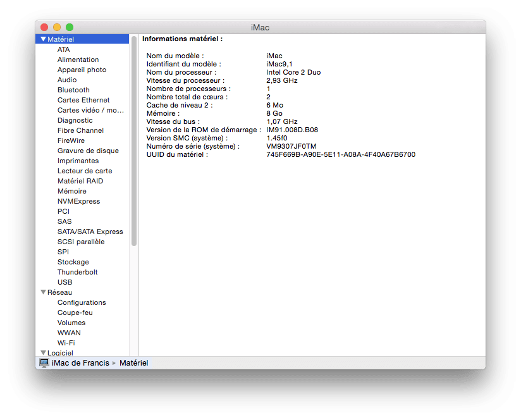This screenshot has height=420, width=521.
Task: Open the USB device tree entry
Action: point(64,283)
